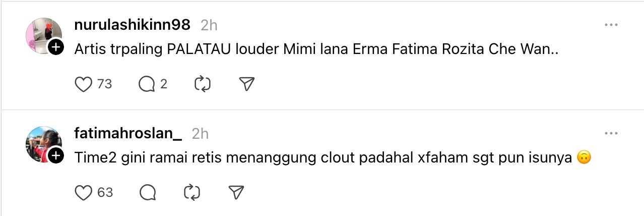The width and height of the screenshot is (644, 216).
Task: Open the 2h timestamp on fatimahroslan_ post
Action: (200, 133)
